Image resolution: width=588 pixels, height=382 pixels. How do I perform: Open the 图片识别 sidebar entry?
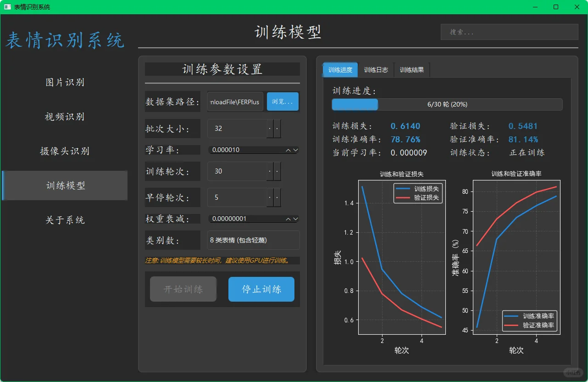click(x=64, y=82)
